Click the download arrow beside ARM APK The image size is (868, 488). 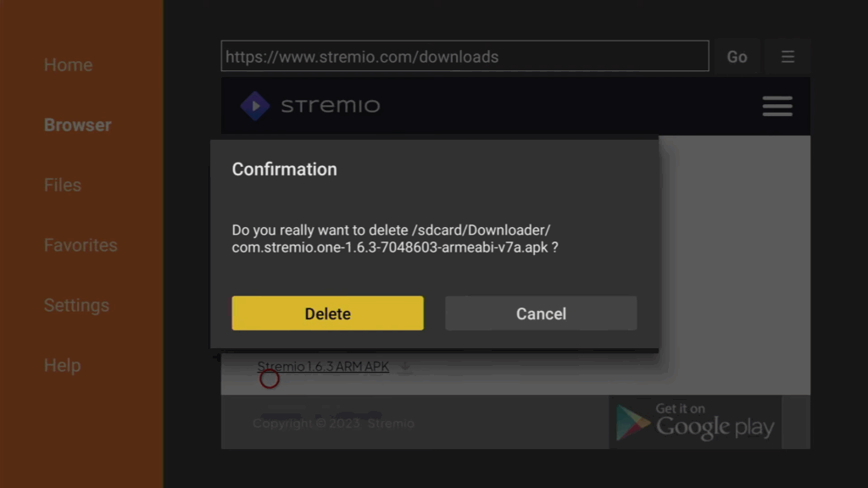coord(405,366)
